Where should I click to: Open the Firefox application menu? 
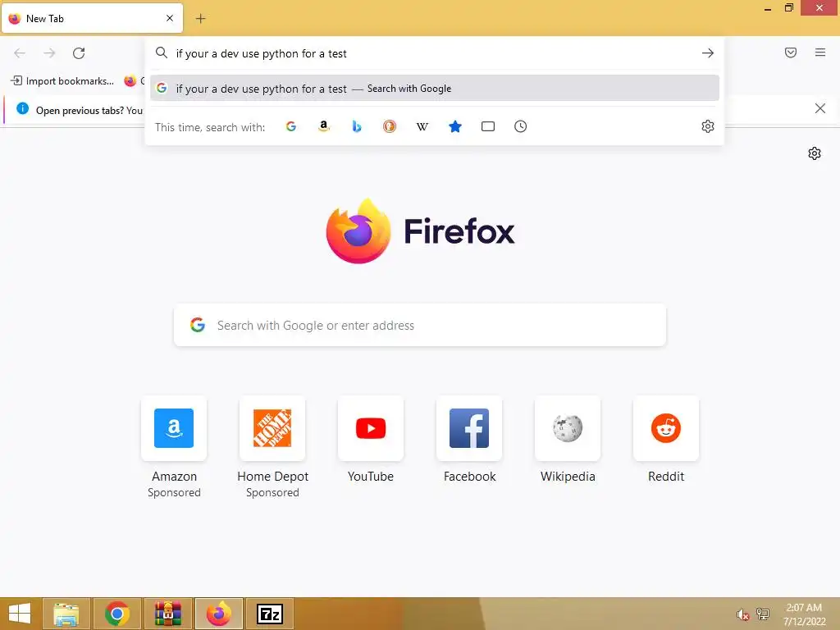click(x=820, y=52)
